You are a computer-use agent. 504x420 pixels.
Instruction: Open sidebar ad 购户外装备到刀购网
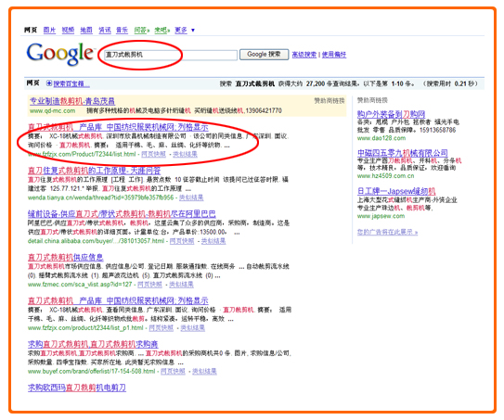[391, 114]
